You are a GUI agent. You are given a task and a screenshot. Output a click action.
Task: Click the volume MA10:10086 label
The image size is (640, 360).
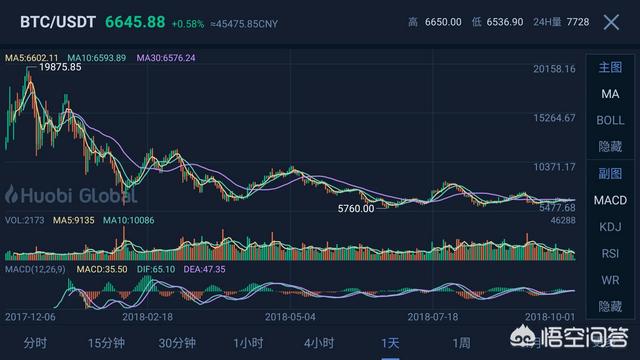(129, 220)
